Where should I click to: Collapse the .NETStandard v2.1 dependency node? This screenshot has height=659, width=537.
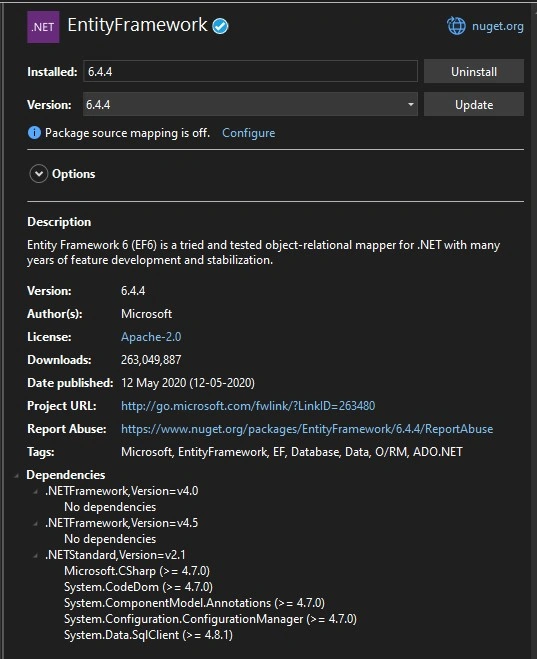35,556
